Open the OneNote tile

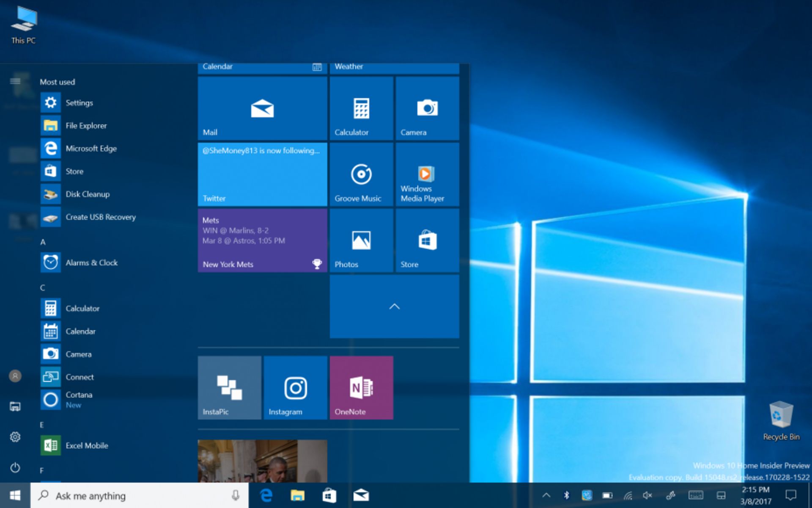[361, 387]
